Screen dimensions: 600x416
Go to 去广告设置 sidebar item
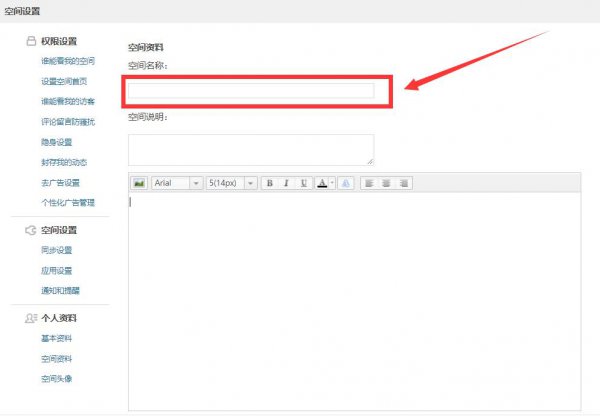(x=60, y=183)
